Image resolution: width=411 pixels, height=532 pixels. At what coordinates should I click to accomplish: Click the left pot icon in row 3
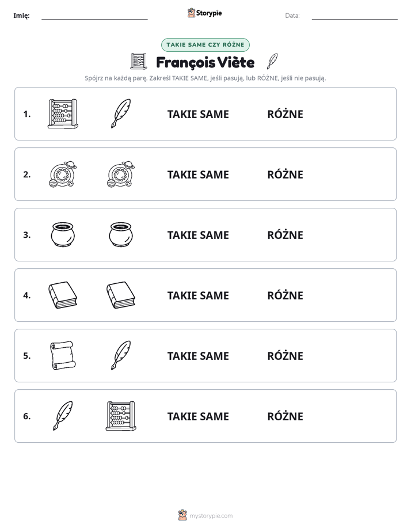(x=63, y=234)
